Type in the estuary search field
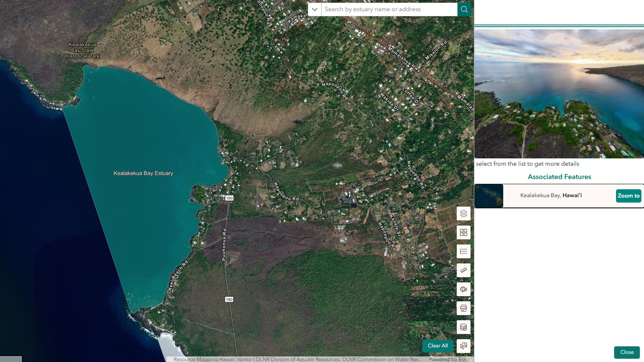The image size is (644, 362). 389,9
